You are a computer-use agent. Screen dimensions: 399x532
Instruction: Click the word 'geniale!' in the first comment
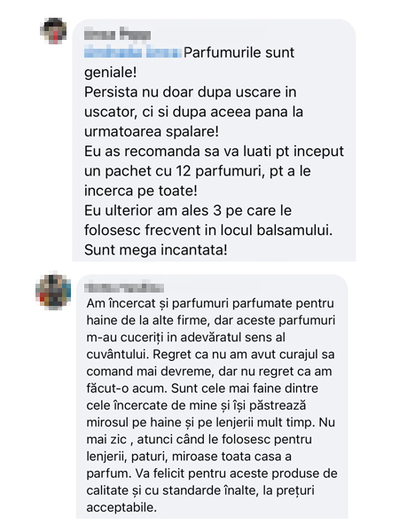[111, 73]
